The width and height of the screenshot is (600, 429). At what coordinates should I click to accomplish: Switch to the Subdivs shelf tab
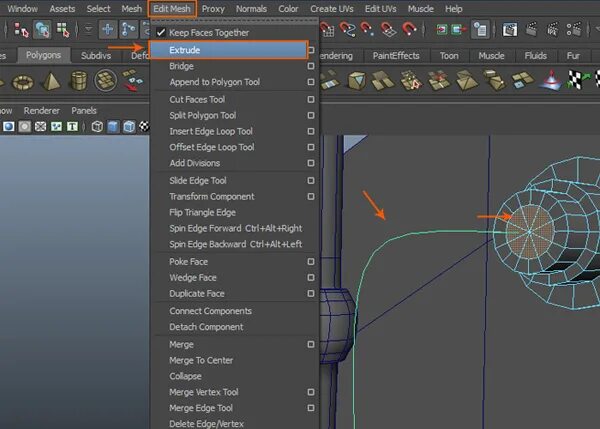click(96, 56)
